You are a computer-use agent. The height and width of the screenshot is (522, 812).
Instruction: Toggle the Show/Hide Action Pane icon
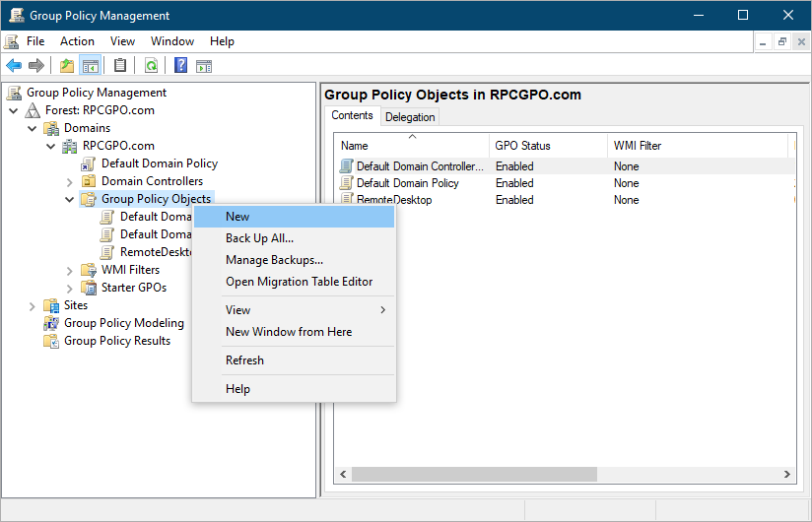204,66
